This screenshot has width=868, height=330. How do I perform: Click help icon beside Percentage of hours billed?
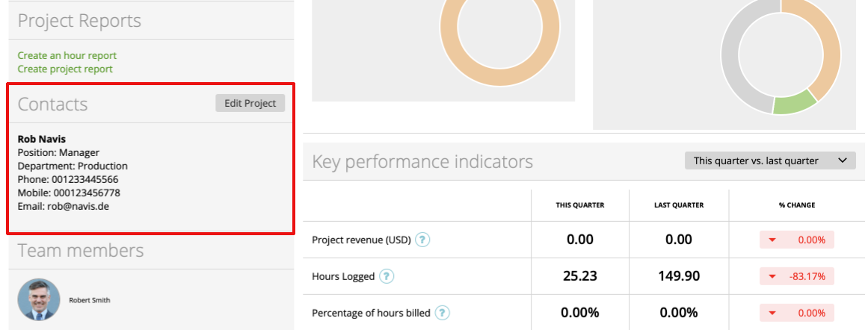pyautogui.click(x=442, y=313)
